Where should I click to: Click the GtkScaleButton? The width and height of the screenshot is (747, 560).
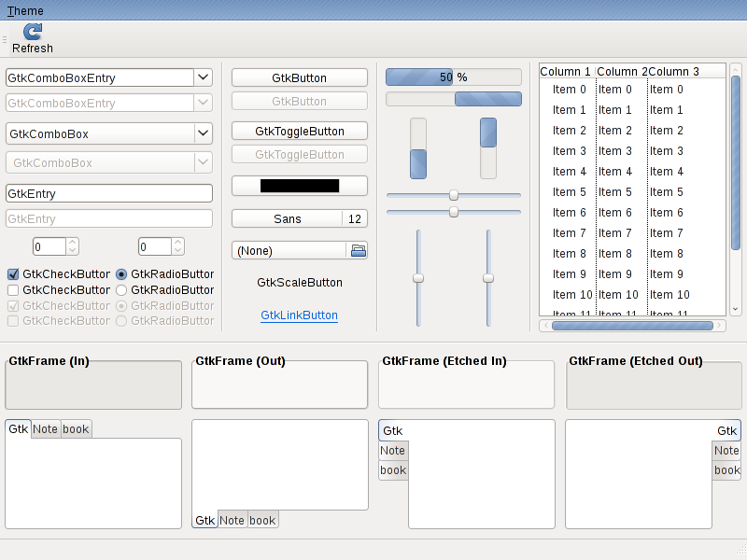(300, 283)
